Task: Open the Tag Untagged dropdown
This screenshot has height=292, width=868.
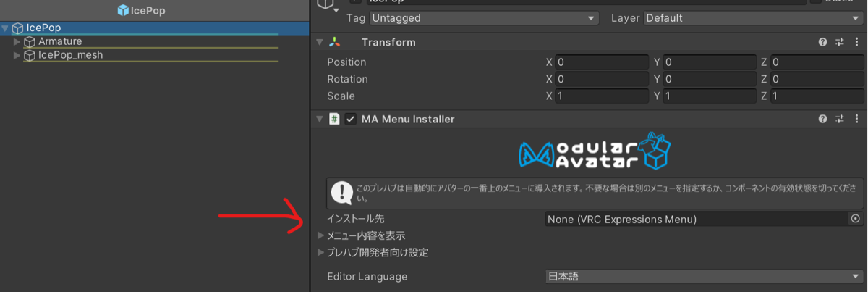Action: coord(484,17)
